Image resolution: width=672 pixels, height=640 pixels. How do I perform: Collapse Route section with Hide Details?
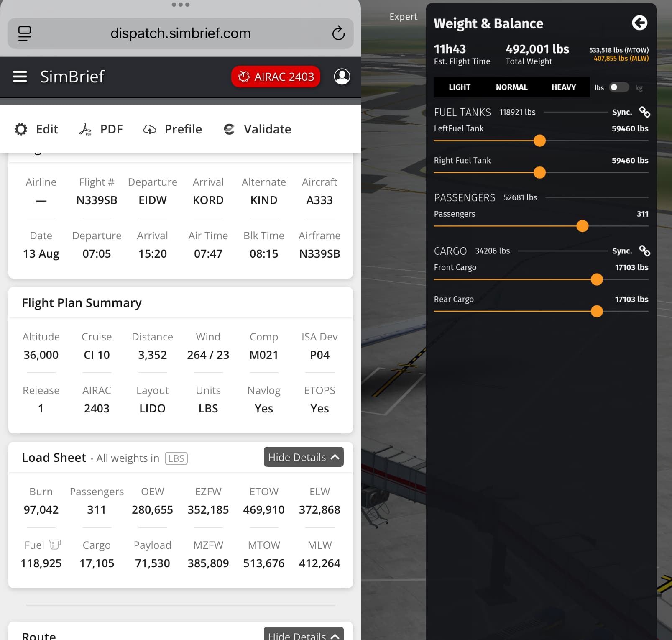click(304, 634)
